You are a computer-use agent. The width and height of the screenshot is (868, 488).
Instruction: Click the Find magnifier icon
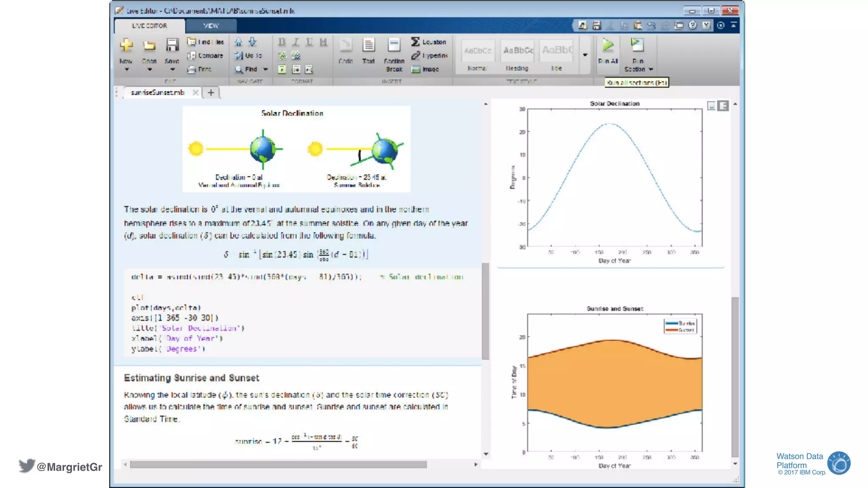pyautogui.click(x=239, y=69)
